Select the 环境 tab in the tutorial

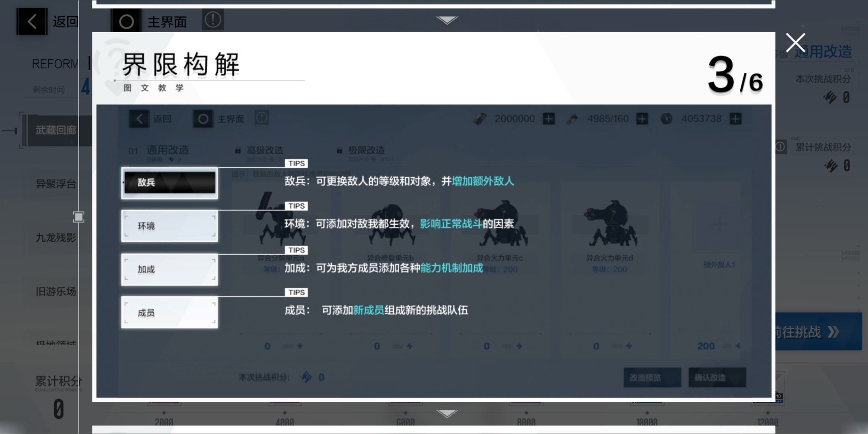[170, 226]
